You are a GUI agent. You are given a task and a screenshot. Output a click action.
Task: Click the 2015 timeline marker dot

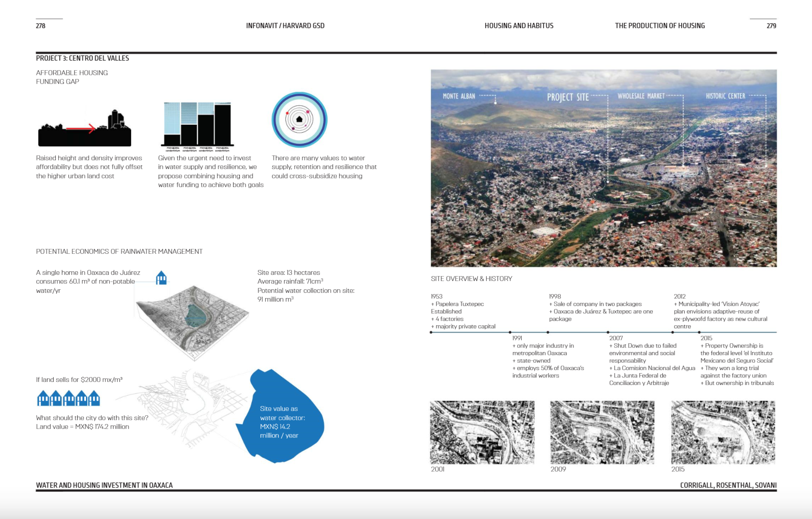click(699, 332)
